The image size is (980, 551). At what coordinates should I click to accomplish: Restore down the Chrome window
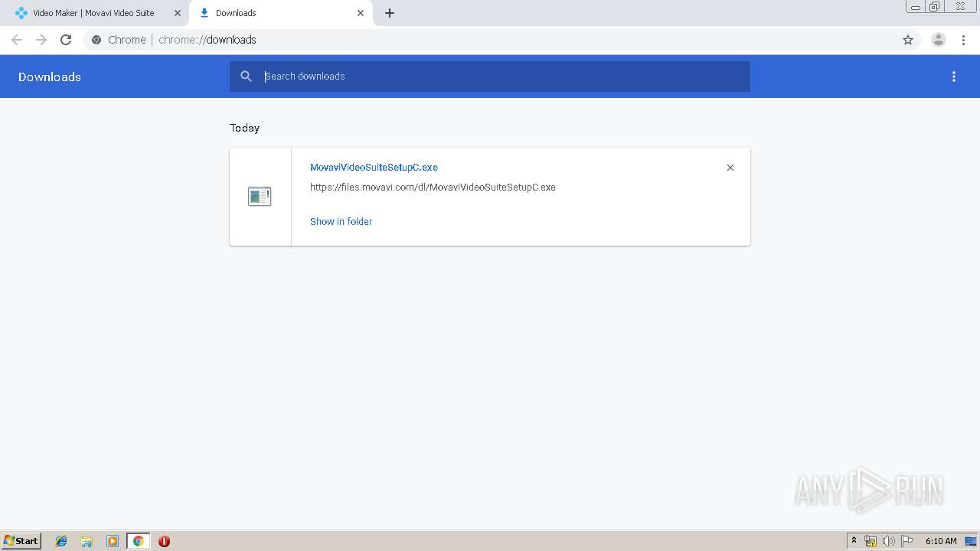click(x=935, y=7)
